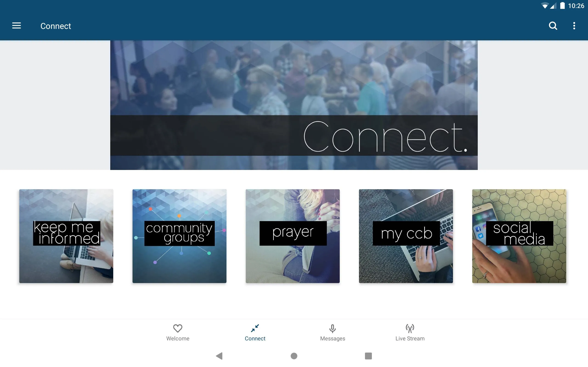The height and width of the screenshot is (367, 588).
Task: Toggle the top navigation menu
Action: (17, 26)
